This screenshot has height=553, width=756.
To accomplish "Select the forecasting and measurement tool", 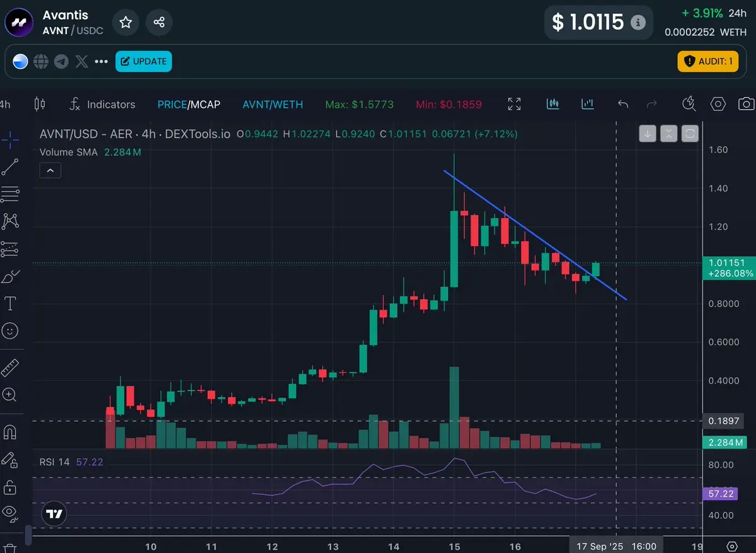I will pos(10,249).
